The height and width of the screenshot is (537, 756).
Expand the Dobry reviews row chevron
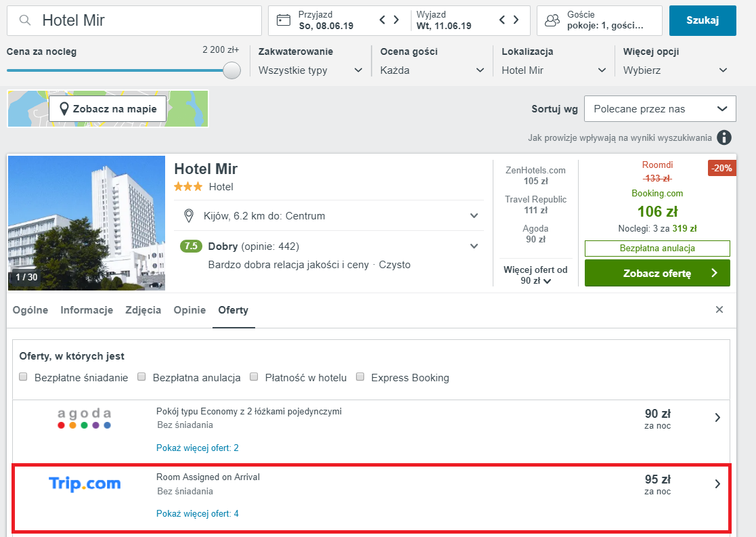[x=474, y=246]
